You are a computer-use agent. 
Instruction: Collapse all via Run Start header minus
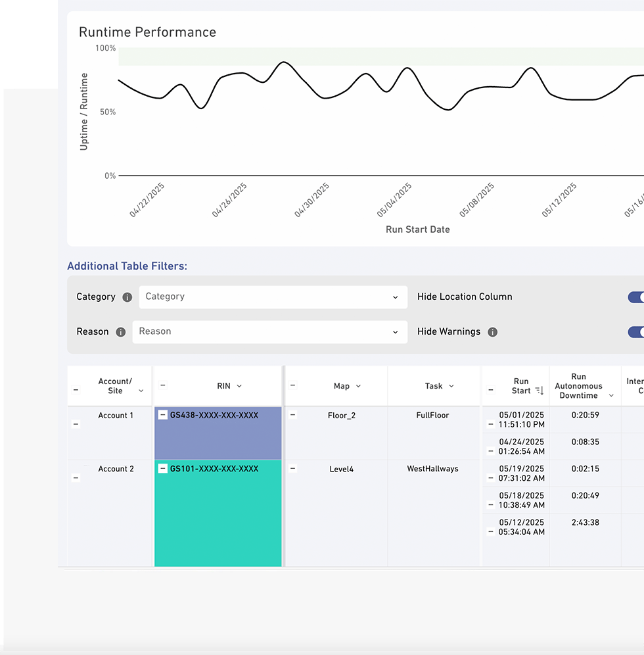coord(491,390)
